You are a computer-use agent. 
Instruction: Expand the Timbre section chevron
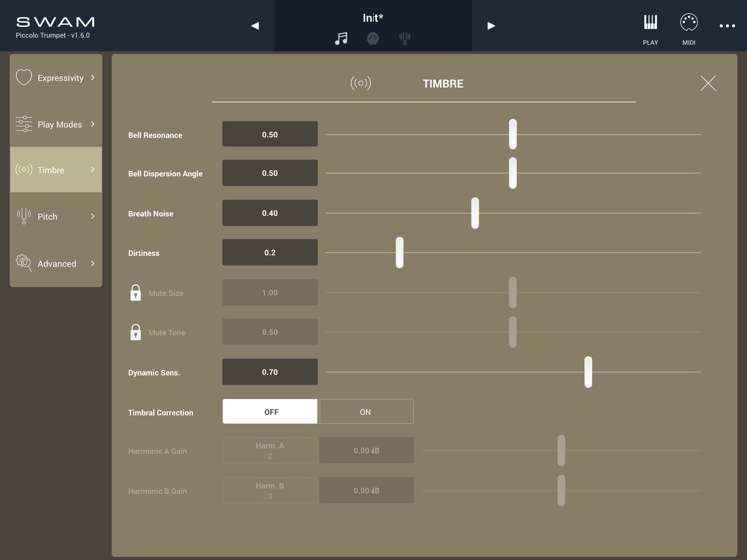[x=93, y=170]
